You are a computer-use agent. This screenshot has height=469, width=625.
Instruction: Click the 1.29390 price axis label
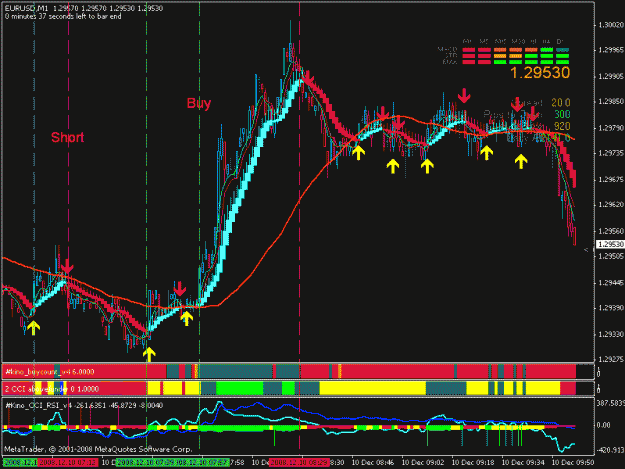click(x=610, y=308)
